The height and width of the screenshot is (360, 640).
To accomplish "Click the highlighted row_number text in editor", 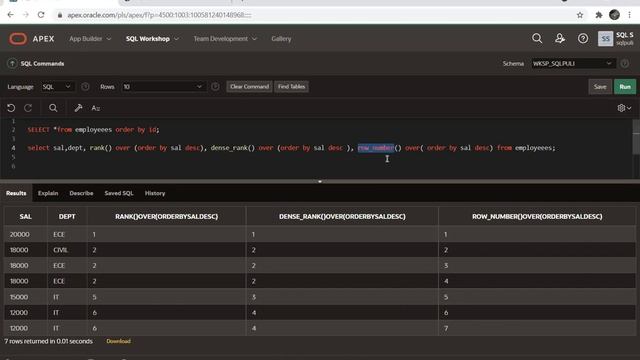I will coord(376,148).
